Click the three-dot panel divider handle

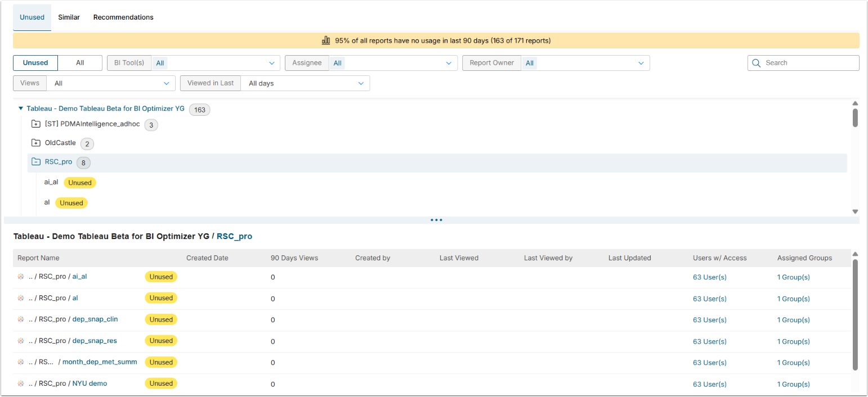coord(436,220)
